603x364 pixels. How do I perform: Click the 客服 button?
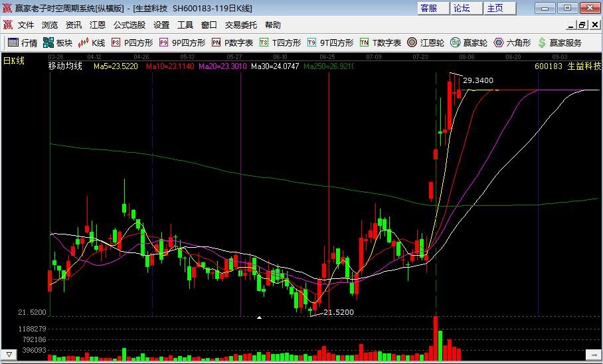[434, 8]
